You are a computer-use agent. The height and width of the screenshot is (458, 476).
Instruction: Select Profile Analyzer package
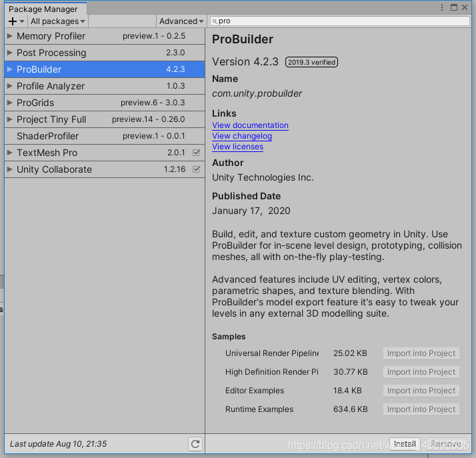105,86
